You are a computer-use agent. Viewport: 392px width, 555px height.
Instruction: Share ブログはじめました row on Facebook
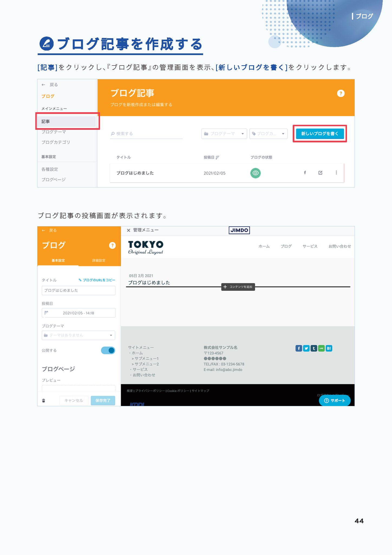(x=305, y=173)
